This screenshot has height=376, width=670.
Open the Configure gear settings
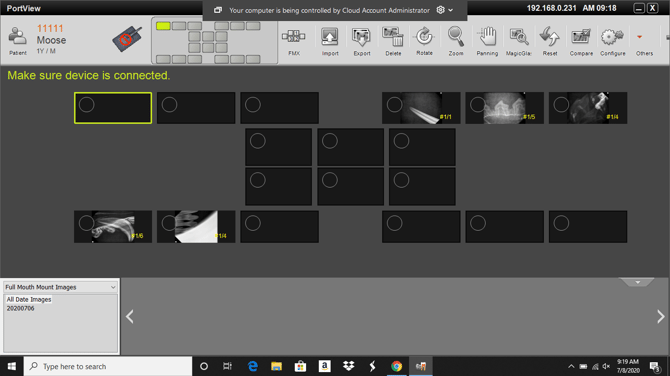[x=612, y=41]
